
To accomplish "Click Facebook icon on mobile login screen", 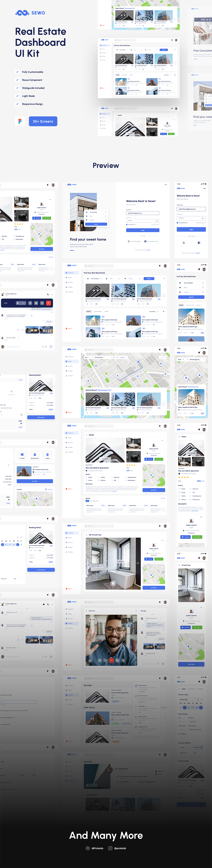I will click(199, 243).
